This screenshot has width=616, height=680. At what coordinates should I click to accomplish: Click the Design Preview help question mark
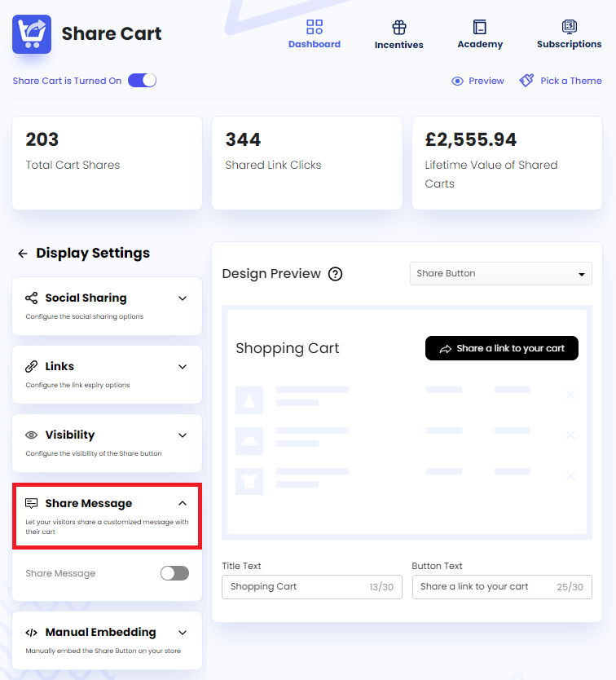click(x=336, y=274)
